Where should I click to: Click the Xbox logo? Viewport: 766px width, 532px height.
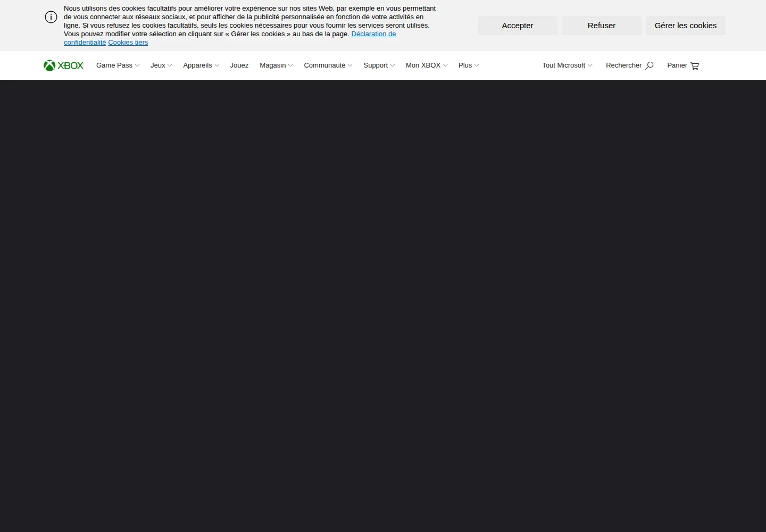tap(63, 65)
